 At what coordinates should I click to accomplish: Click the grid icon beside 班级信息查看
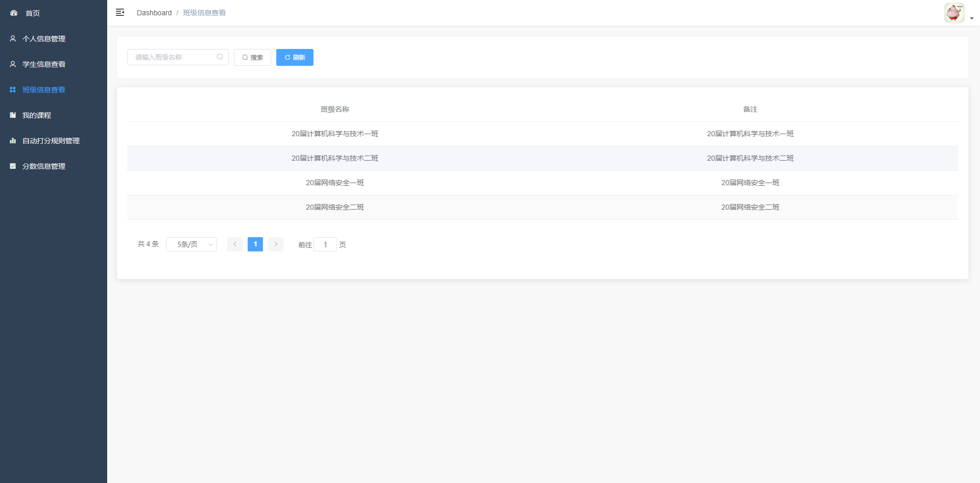pyautogui.click(x=13, y=90)
